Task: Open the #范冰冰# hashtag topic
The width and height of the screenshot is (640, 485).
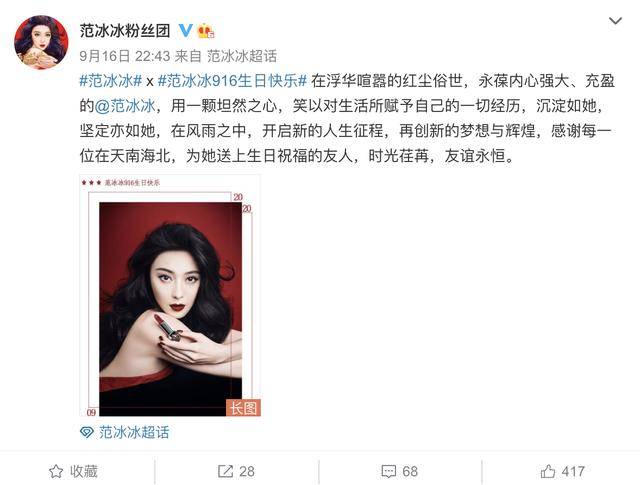Action: [111, 81]
